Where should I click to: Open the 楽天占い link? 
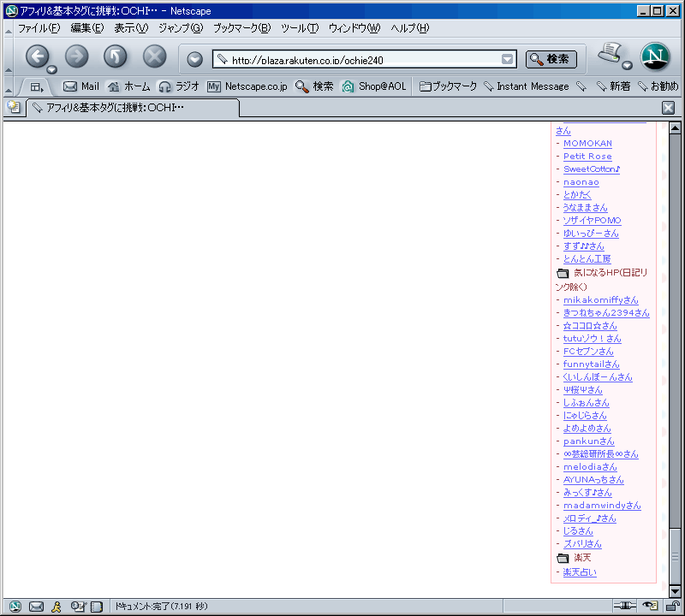pyautogui.click(x=580, y=572)
